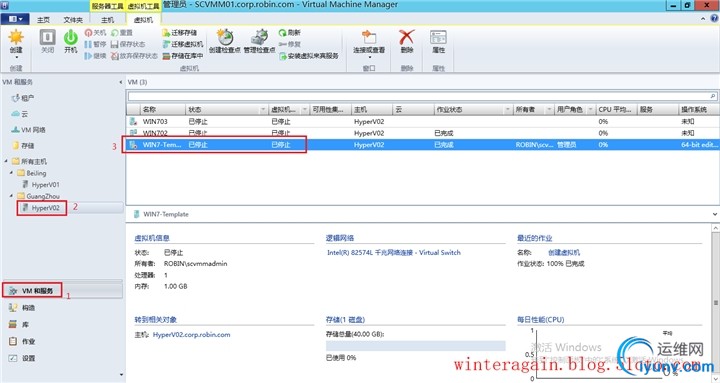This screenshot has width=720, height=383.
Task: Sort VMs by the 名称 column header
Action: coord(162,109)
